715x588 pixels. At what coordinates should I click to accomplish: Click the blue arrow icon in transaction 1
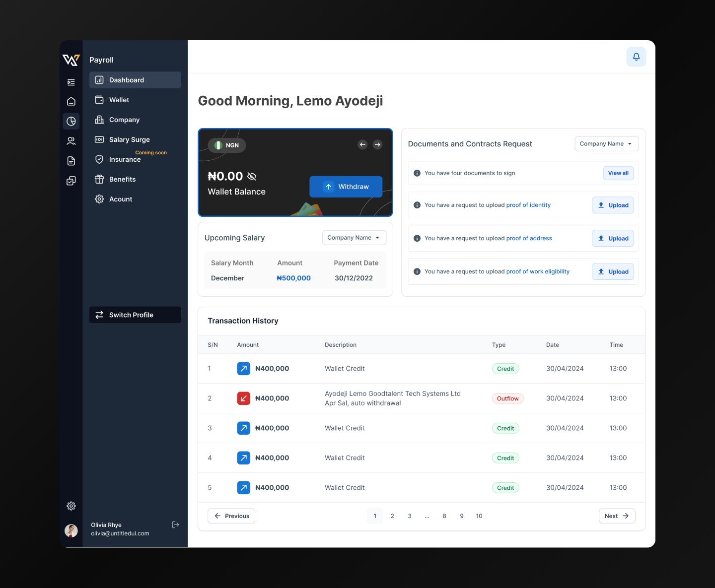click(244, 369)
